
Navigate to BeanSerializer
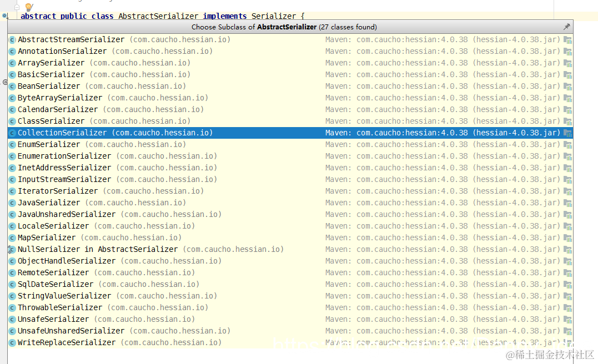(x=290, y=86)
